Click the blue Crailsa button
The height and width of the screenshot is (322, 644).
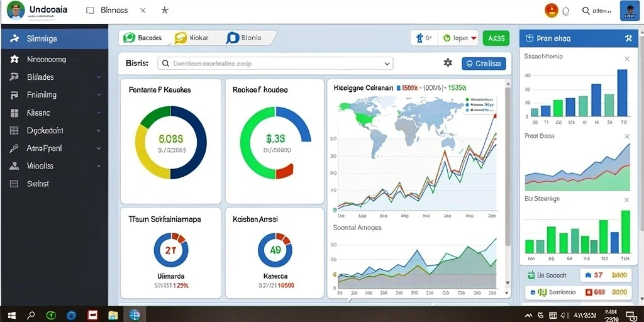coord(484,64)
